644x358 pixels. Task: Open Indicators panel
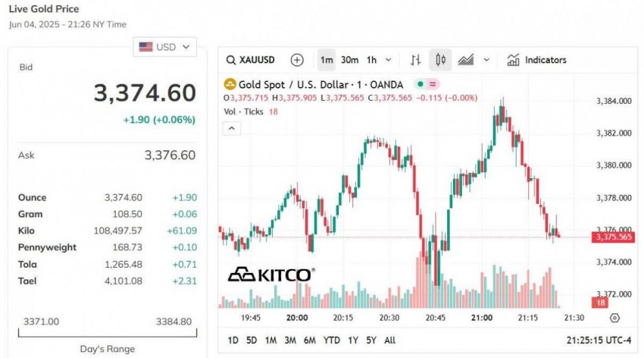click(536, 60)
